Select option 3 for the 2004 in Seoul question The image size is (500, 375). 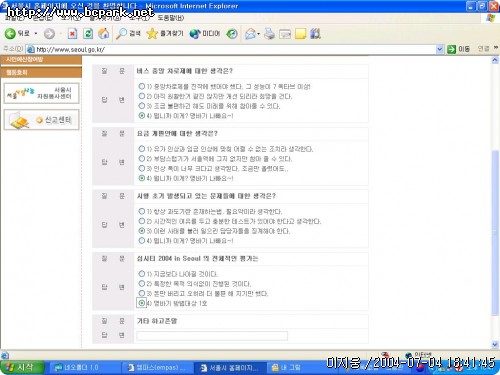click(141, 293)
